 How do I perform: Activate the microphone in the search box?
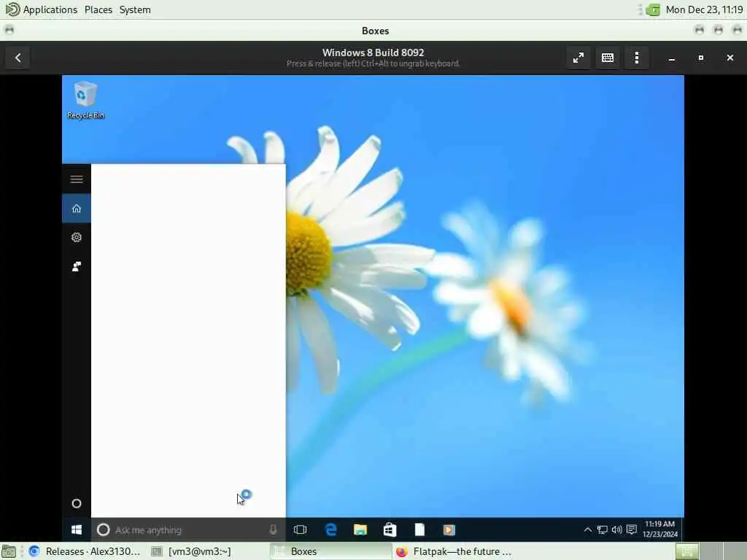[x=273, y=529]
